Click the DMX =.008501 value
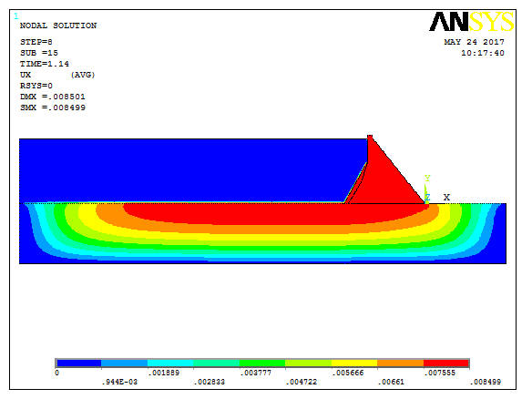 [x=53, y=97]
